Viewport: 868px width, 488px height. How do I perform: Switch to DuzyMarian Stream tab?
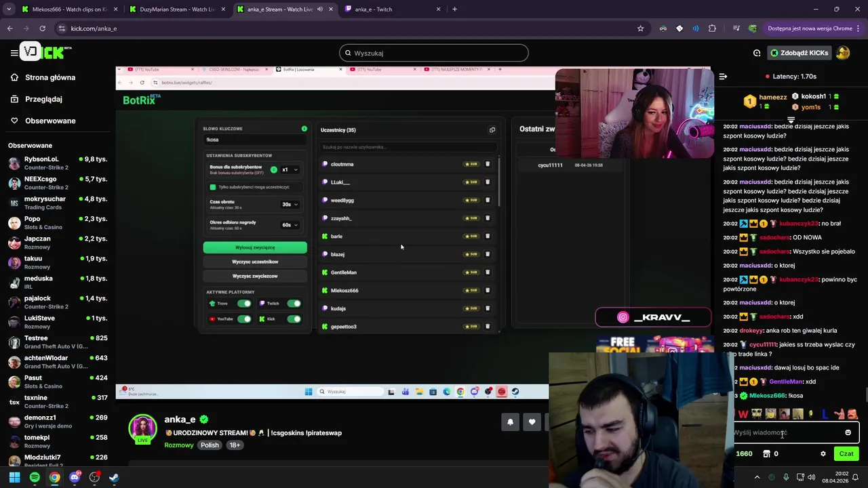(x=178, y=9)
